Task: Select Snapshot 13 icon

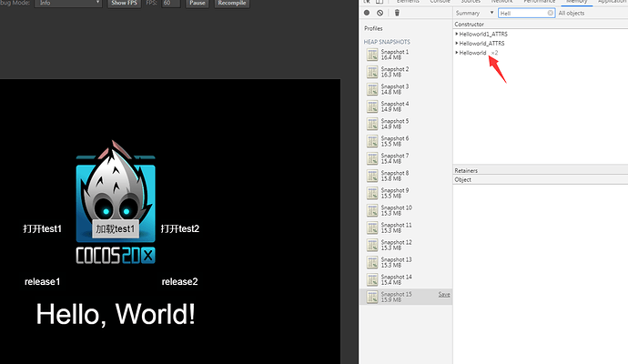Action: (x=372, y=262)
